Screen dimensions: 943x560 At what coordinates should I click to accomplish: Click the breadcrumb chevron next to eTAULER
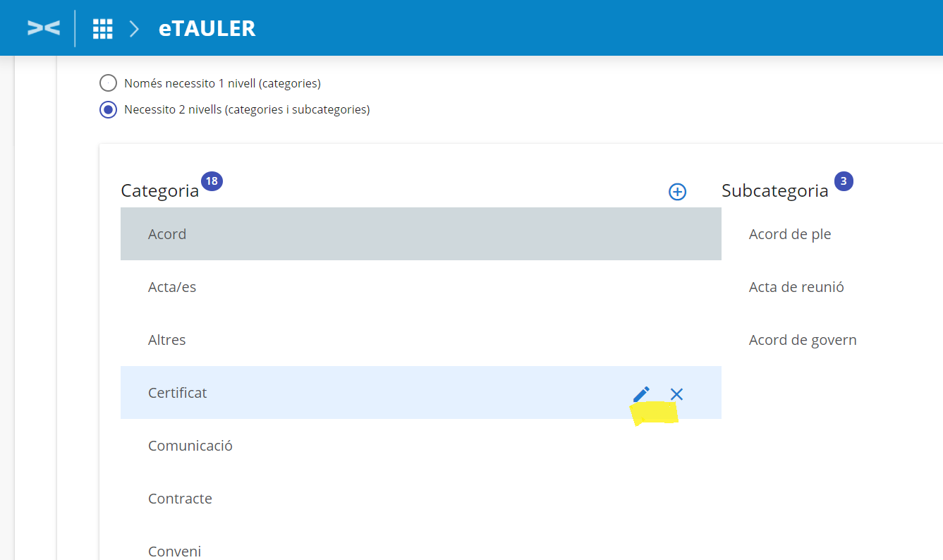tap(134, 29)
